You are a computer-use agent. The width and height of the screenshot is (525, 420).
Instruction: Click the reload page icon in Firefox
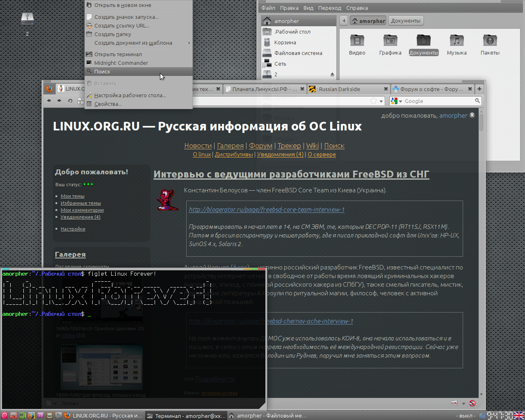(x=70, y=100)
